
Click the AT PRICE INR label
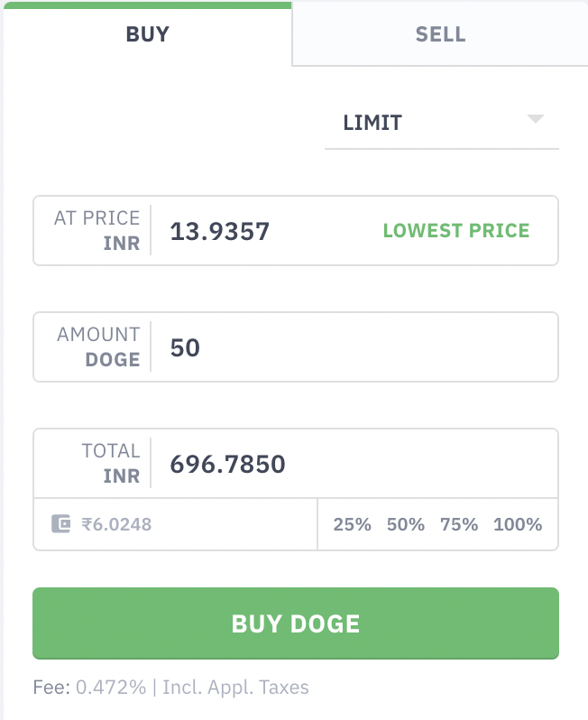click(x=97, y=230)
